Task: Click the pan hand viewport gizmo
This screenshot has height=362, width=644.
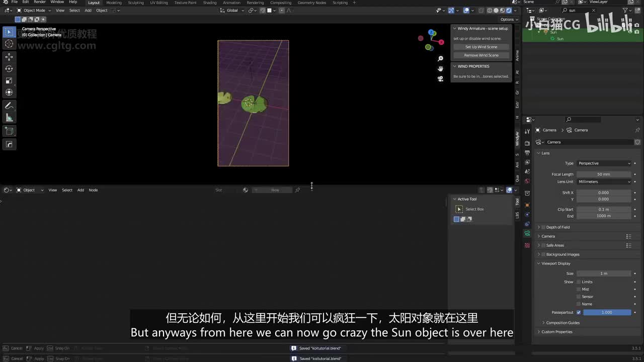Action: click(440, 68)
